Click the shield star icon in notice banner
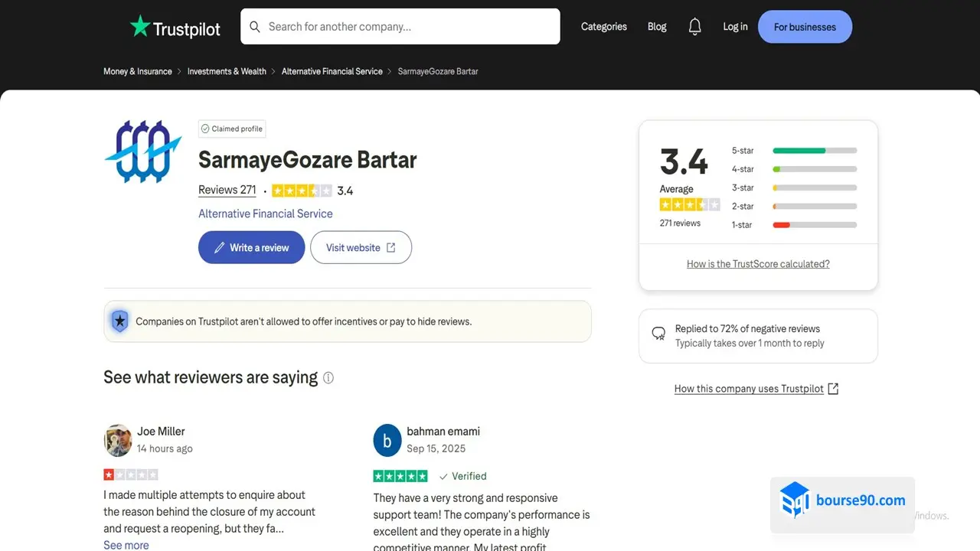 (120, 321)
